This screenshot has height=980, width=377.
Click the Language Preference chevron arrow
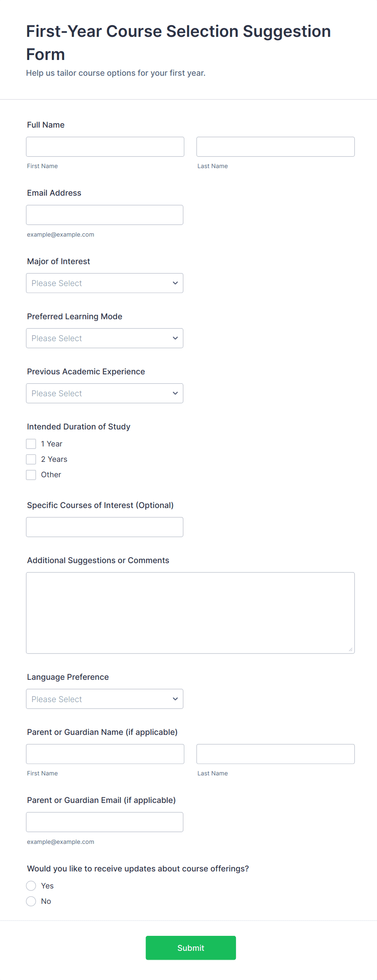click(x=175, y=699)
